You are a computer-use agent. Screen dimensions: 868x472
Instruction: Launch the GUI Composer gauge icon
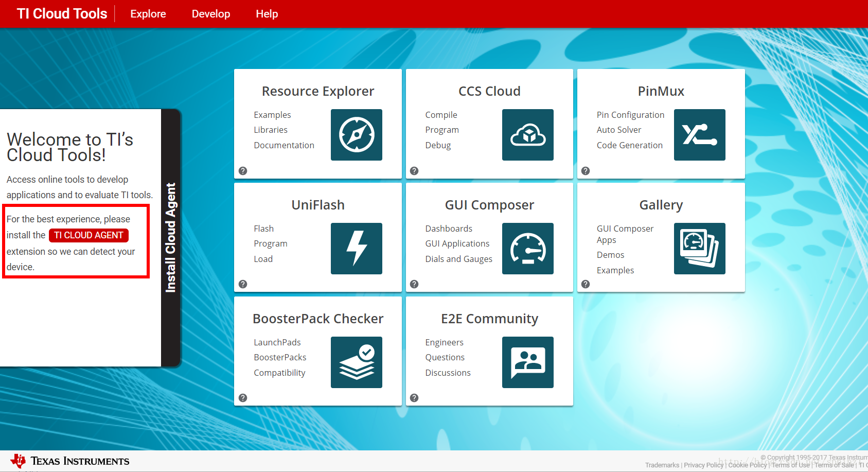coord(528,249)
